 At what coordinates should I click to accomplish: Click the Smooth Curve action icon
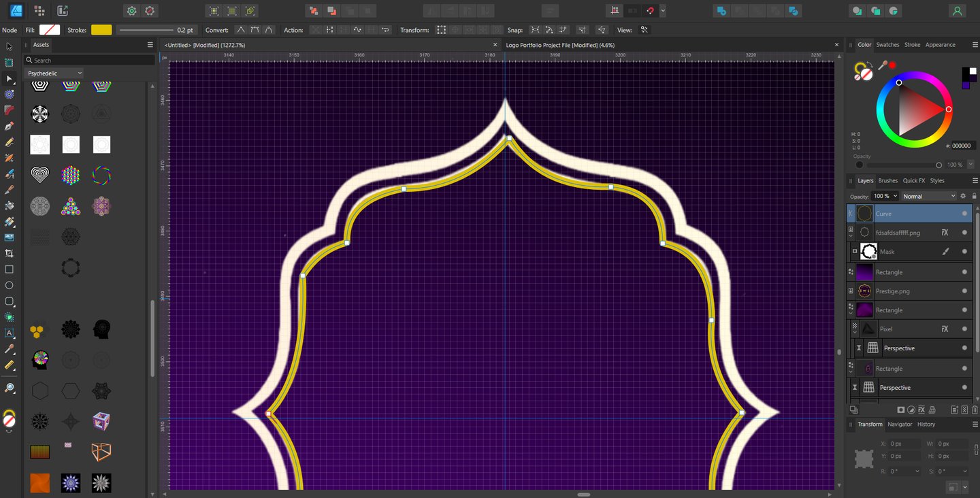click(x=357, y=30)
